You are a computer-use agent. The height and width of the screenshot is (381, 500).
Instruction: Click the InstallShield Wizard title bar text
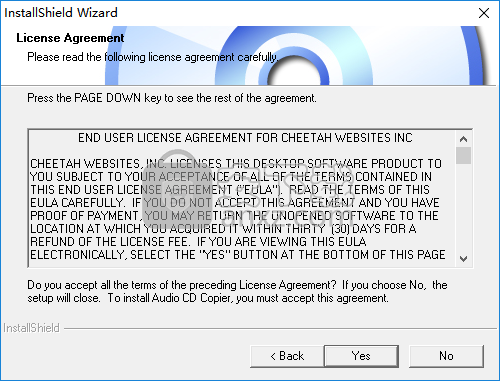coord(61,13)
